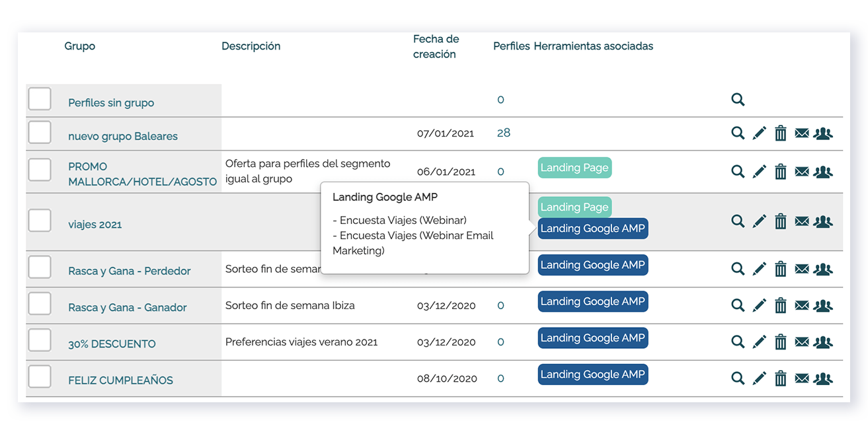
Task: Open people icon for nuevo grupo Baleares
Action: pyautogui.click(x=823, y=133)
